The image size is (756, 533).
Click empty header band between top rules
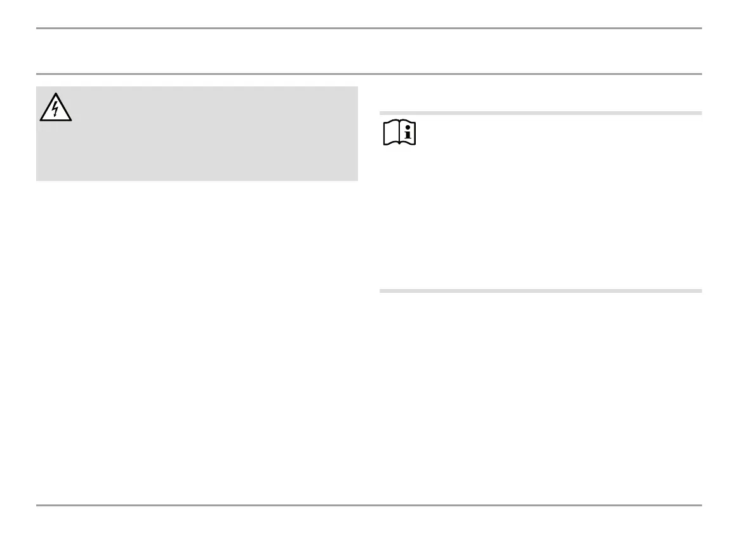[369, 51]
